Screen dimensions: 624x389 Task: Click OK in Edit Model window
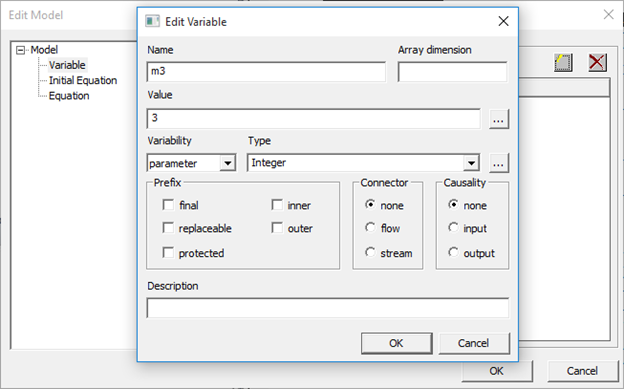[497, 371]
